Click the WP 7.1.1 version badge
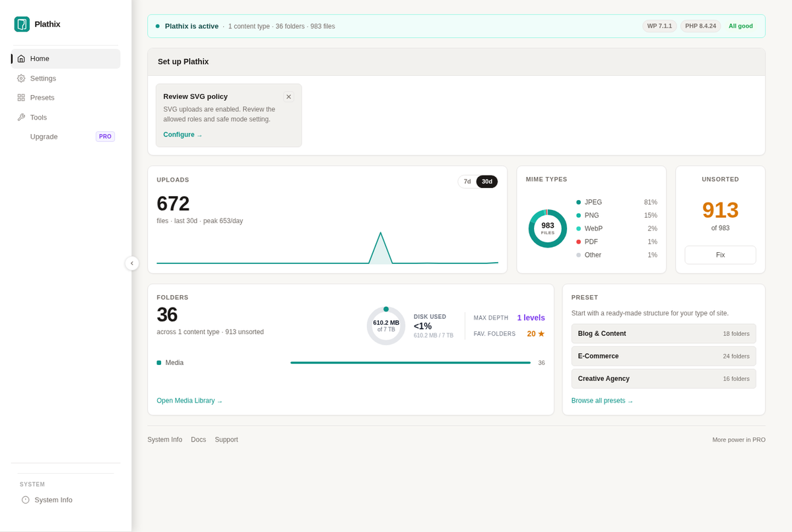This screenshot has height=532, width=792. click(x=659, y=26)
